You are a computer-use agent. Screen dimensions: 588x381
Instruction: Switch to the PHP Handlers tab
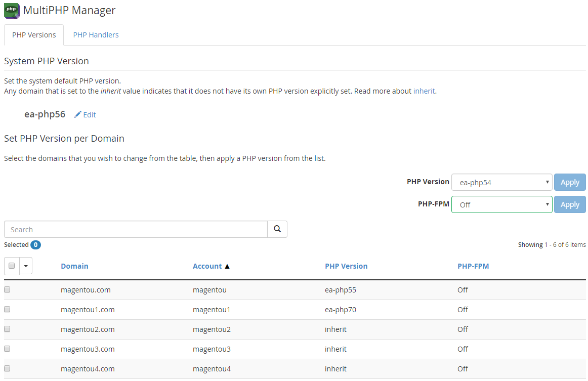point(96,35)
